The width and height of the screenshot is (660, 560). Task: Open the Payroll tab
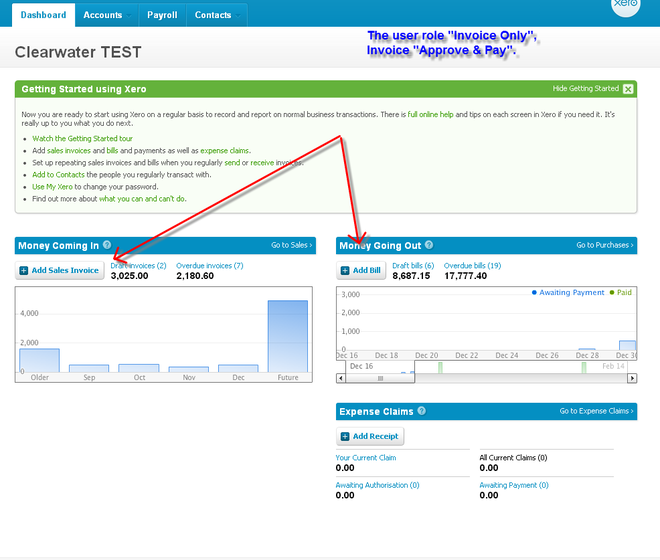161,15
